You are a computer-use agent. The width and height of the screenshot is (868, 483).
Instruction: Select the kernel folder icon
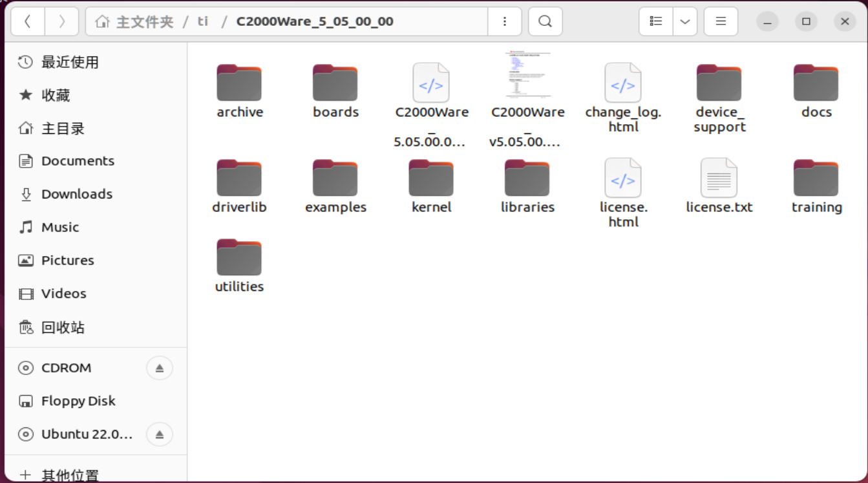coord(431,178)
